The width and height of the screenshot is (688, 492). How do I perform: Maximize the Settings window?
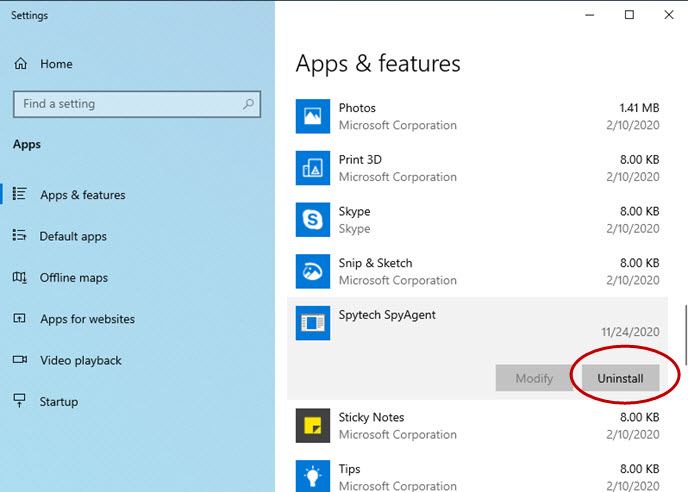629,15
